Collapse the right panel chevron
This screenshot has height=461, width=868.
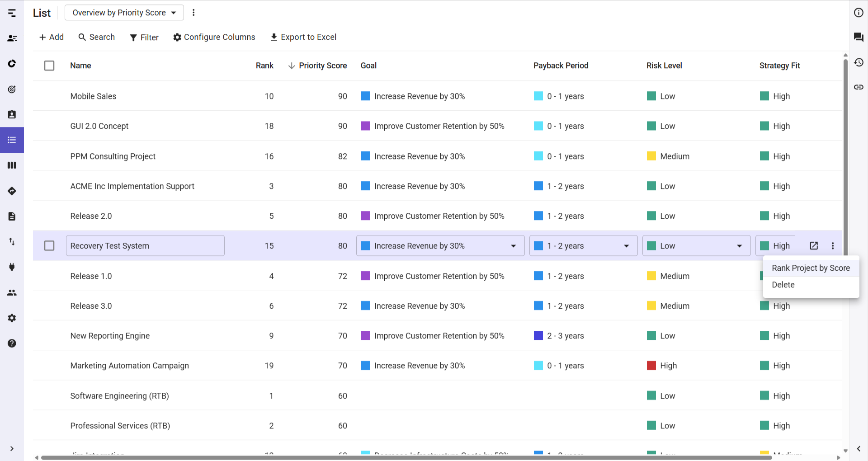click(x=859, y=449)
